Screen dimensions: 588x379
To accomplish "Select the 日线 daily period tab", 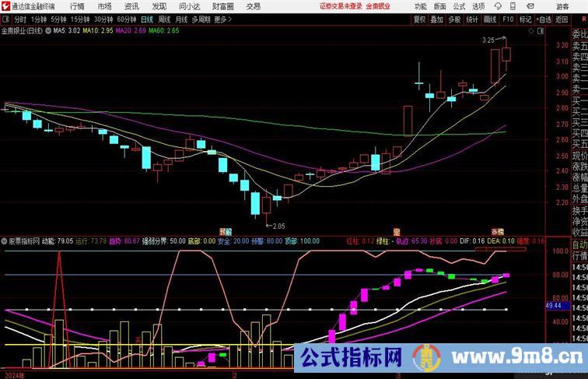I will tap(147, 19).
